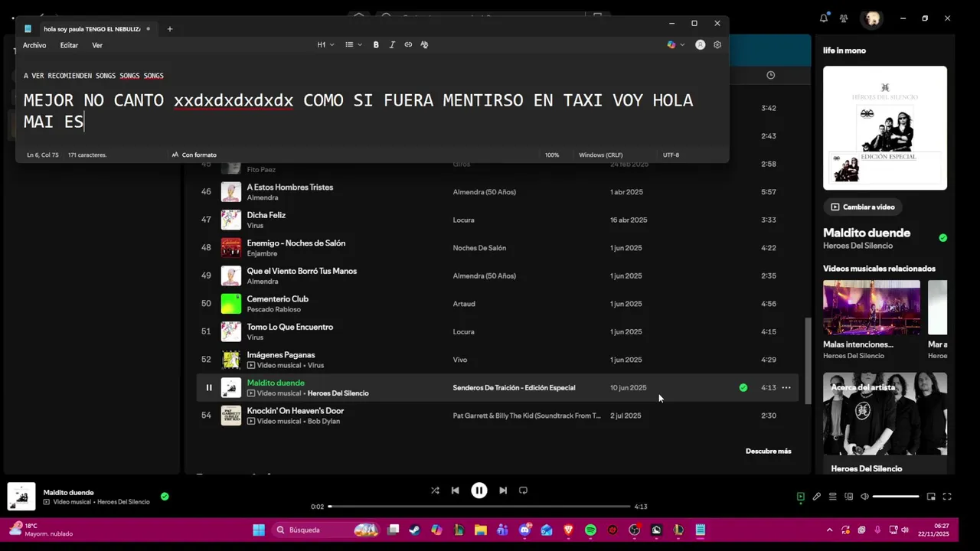Add a new Notepad tab
The image size is (980, 551).
tap(170, 29)
